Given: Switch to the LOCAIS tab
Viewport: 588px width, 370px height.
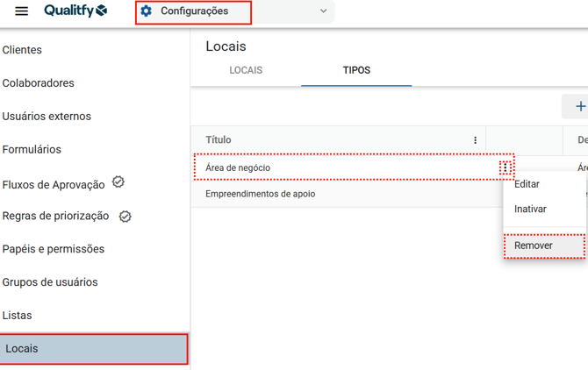Looking at the screenshot, I should (246, 70).
